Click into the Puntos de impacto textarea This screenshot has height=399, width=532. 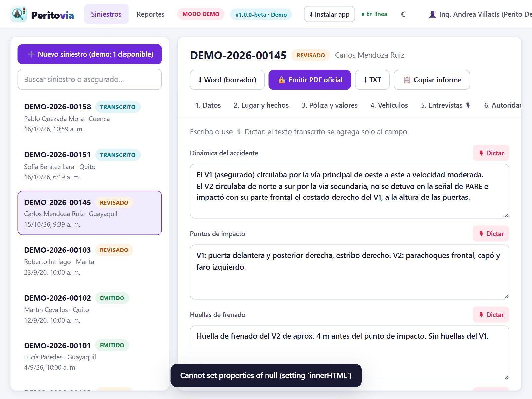[x=350, y=272]
